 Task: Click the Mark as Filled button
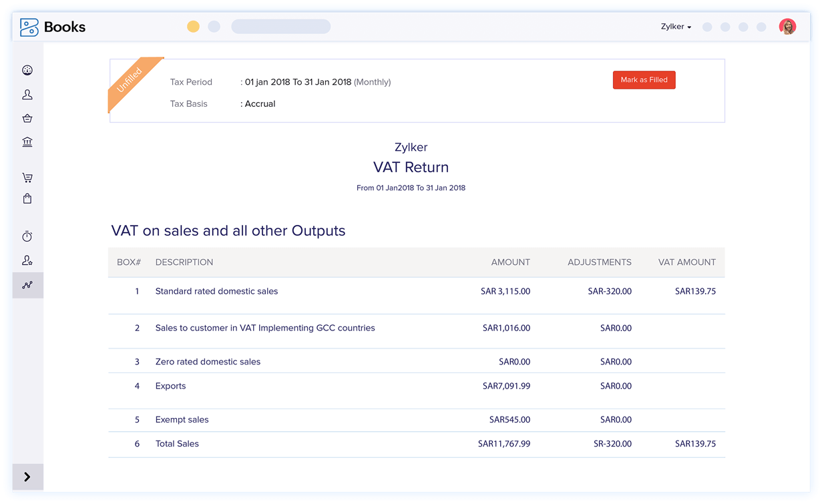pyautogui.click(x=644, y=80)
